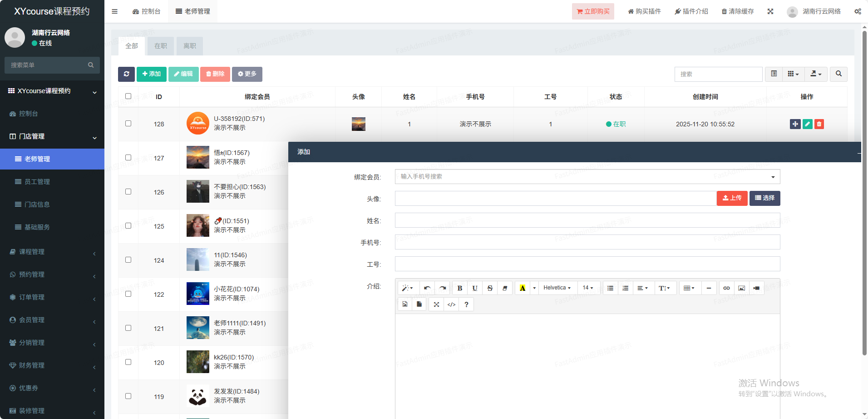Open code view with the </> icon

pos(451,304)
